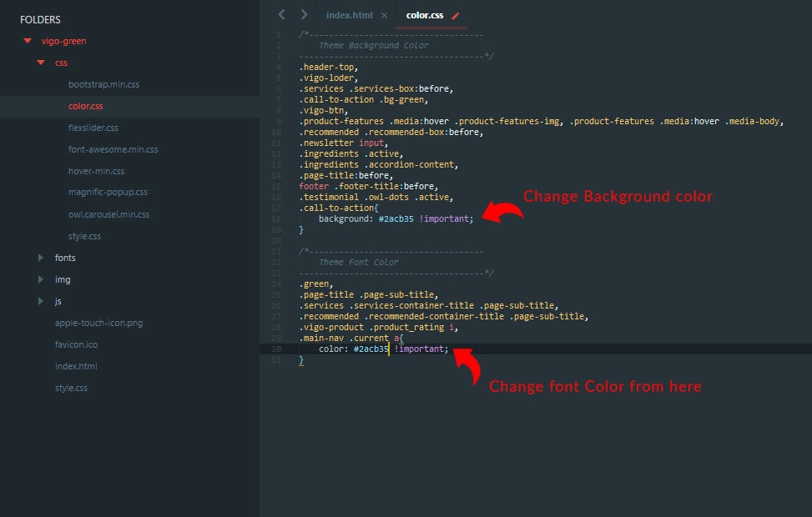
Task: Expand the img folder
Action: point(41,279)
